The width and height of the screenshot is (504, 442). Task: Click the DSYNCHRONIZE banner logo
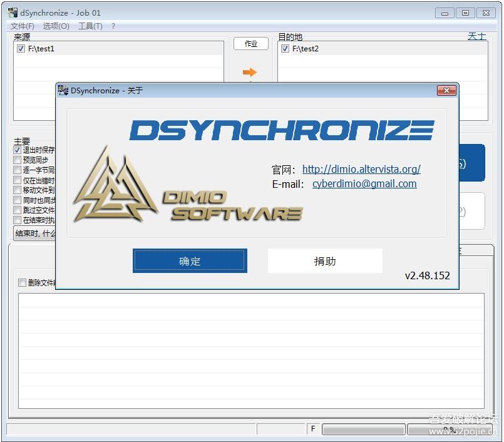(282, 130)
